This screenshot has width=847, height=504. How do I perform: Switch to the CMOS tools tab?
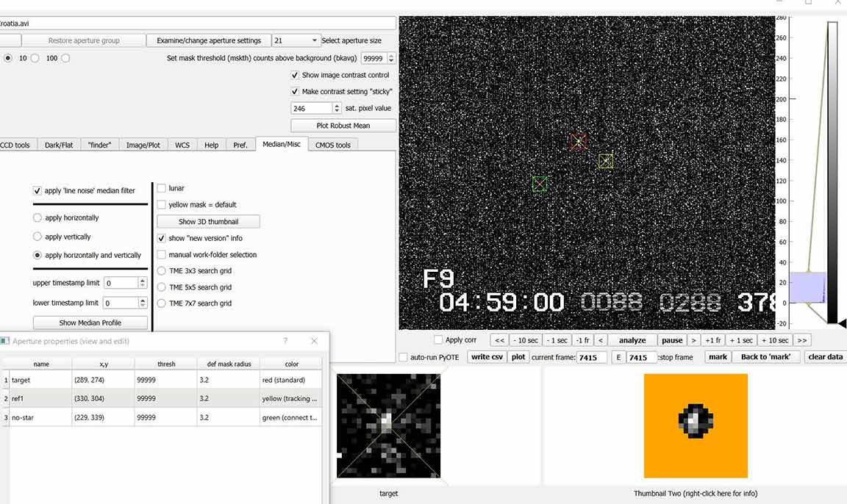point(332,145)
